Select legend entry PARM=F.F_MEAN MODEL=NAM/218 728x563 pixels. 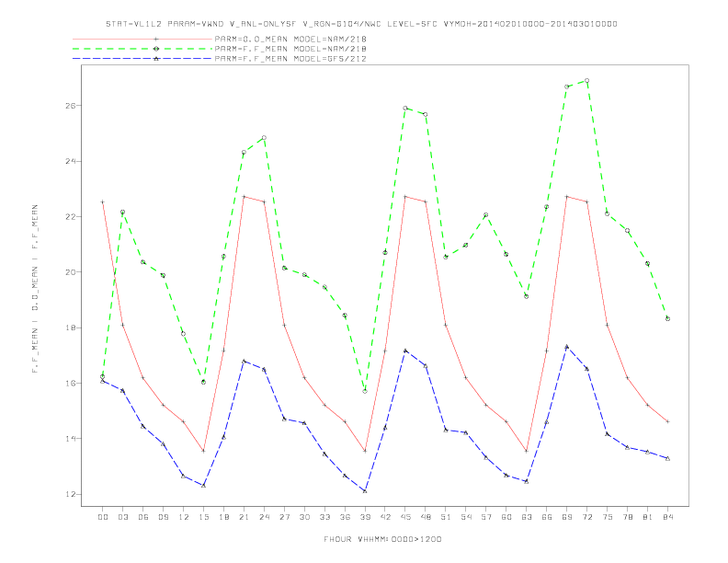290,49
